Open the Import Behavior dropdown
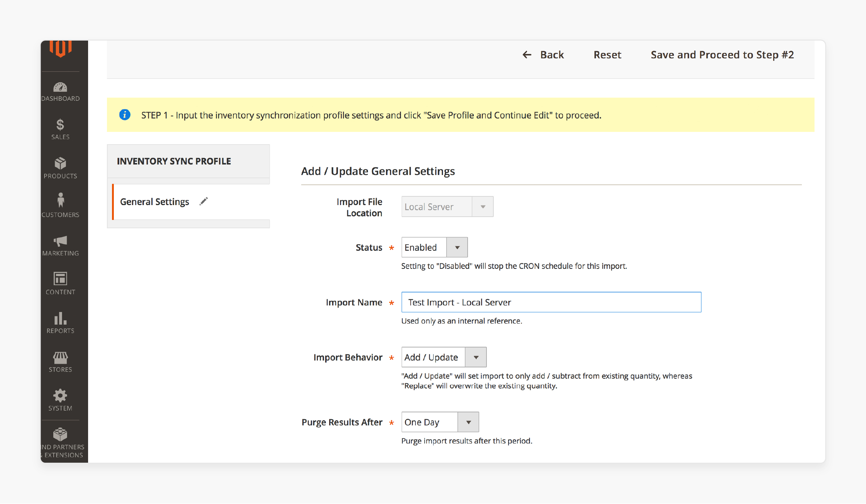 [x=444, y=357]
